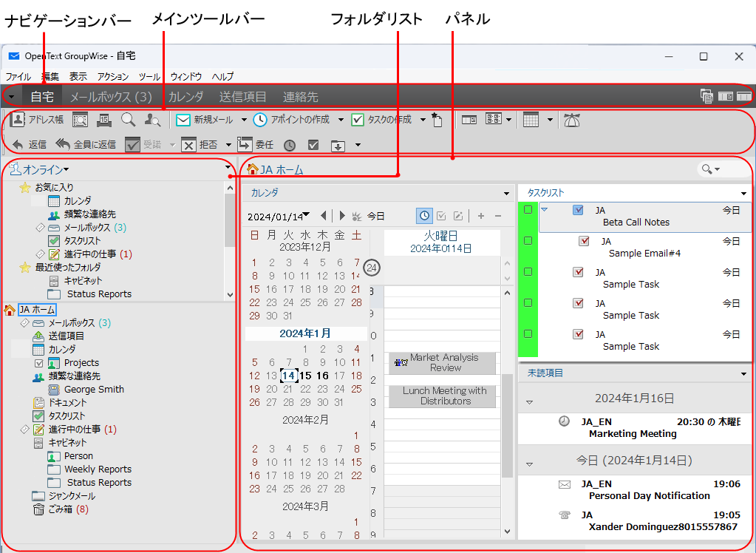Click the minus icon in calendar panel header
The width and height of the screenshot is (756, 553).
498,216
